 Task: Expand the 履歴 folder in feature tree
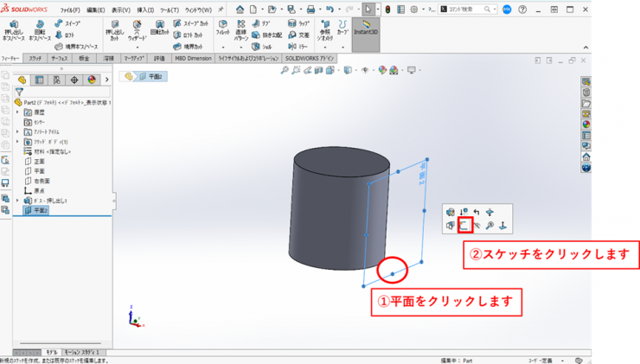[x=18, y=112]
